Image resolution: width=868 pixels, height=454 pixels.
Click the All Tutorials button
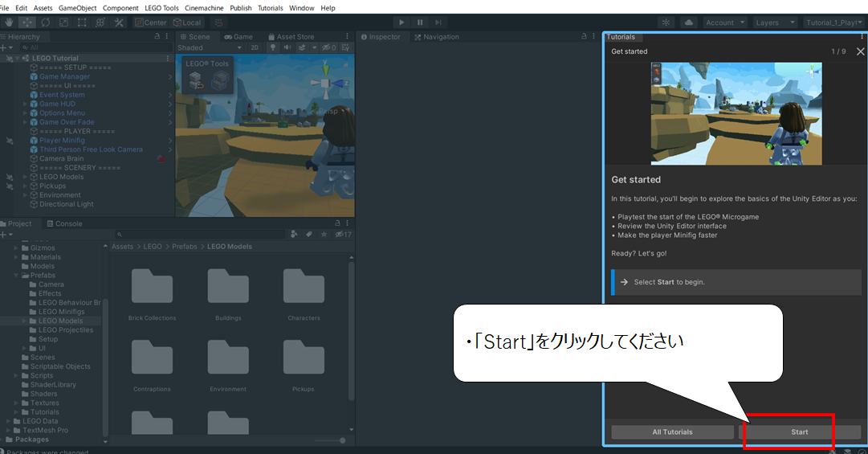pos(672,432)
